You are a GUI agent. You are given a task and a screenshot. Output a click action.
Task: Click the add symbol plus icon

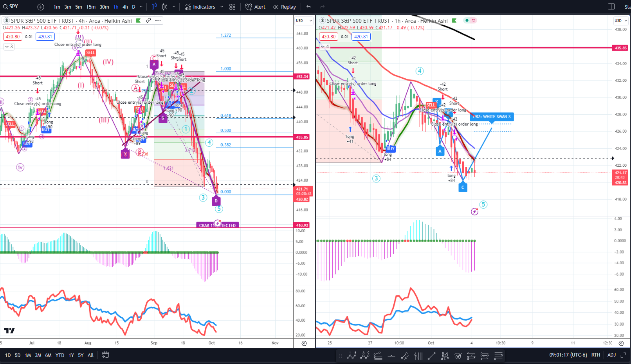click(x=41, y=7)
